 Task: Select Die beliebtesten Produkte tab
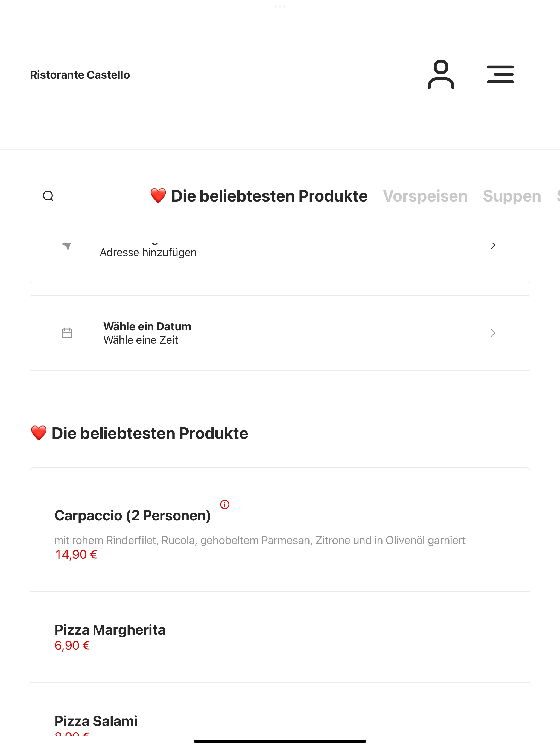[259, 196]
